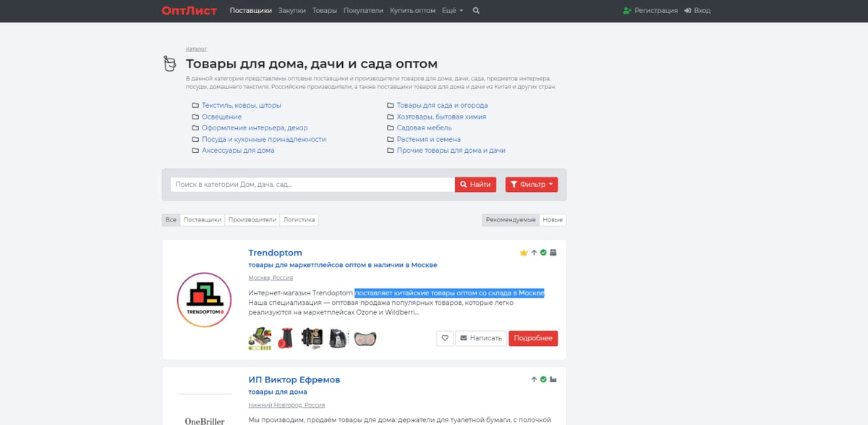
Task: Click the Каталог breadcrumb link
Action: pyautogui.click(x=196, y=49)
